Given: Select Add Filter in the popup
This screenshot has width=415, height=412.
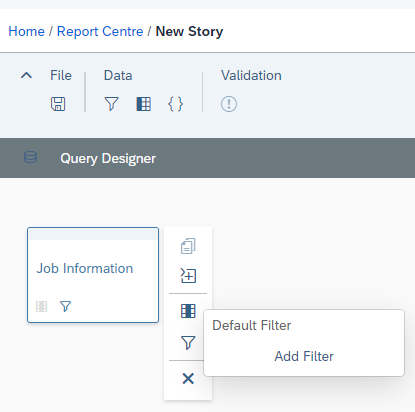Looking at the screenshot, I should 304,356.
